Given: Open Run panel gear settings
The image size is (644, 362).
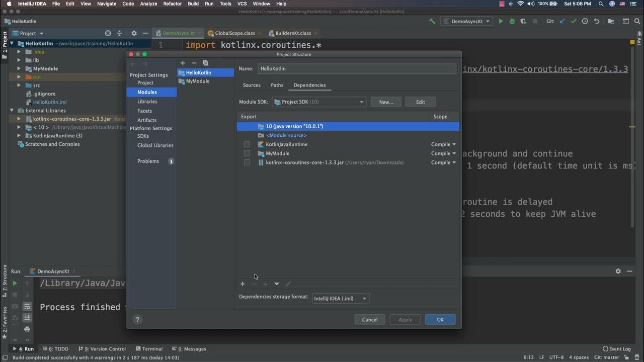Looking at the screenshot, I should (x=618, y=271).
